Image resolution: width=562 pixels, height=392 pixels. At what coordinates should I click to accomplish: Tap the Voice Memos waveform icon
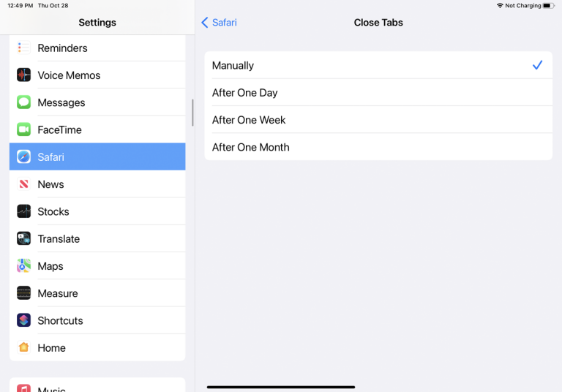[x=24, y=75]
